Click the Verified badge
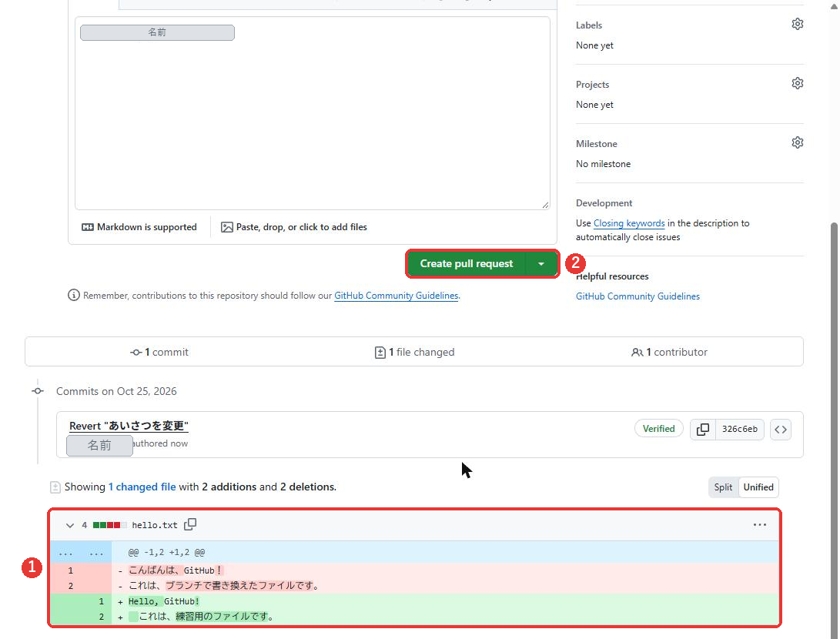The height and width of the screenshot is (639, 840). pyautogui.click(x=658, y=429)
